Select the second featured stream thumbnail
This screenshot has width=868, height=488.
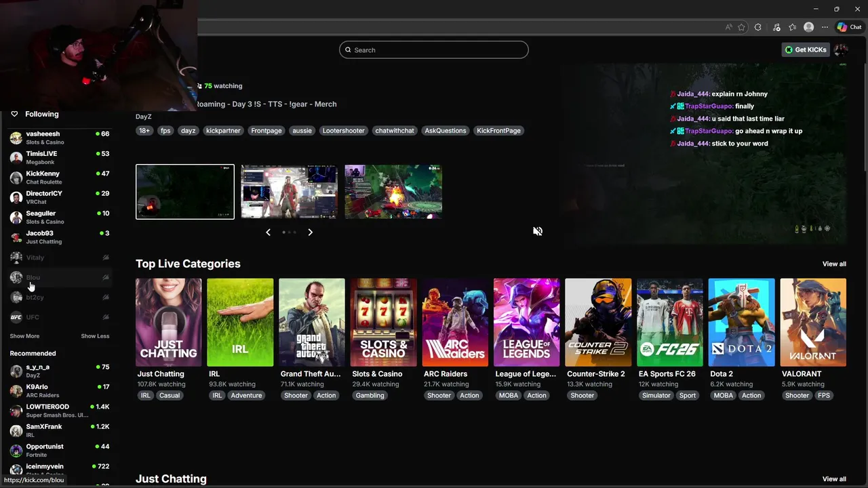pyautogui.click(x=289, y=192)
